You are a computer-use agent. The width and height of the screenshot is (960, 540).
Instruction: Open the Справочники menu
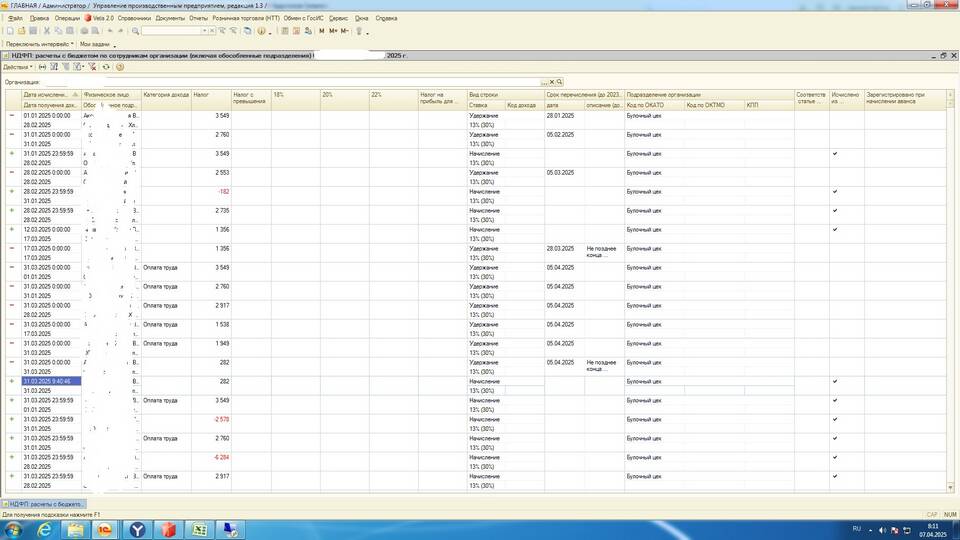click(134, 18)
